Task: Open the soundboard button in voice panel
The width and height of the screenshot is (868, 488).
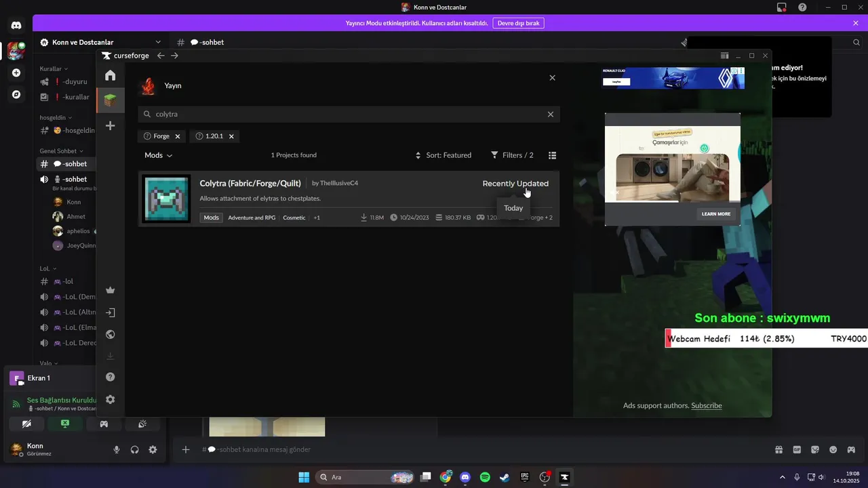Action: pyautogui.click(x=142, y=424)
